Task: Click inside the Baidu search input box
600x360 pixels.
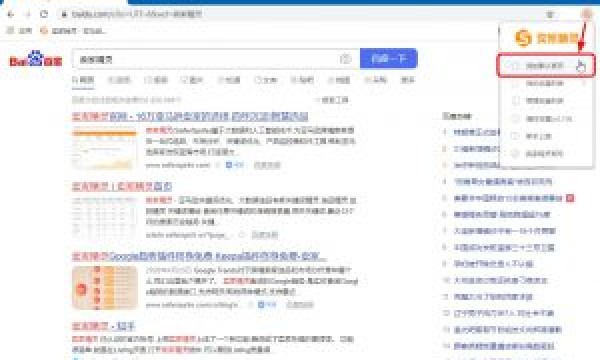Action: [207, 59]
